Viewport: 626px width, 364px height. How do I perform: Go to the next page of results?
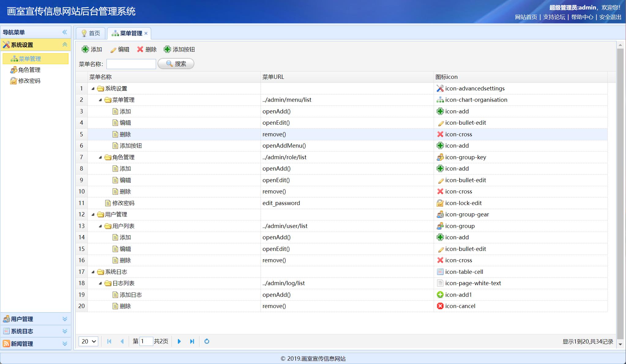click(179, 341)
